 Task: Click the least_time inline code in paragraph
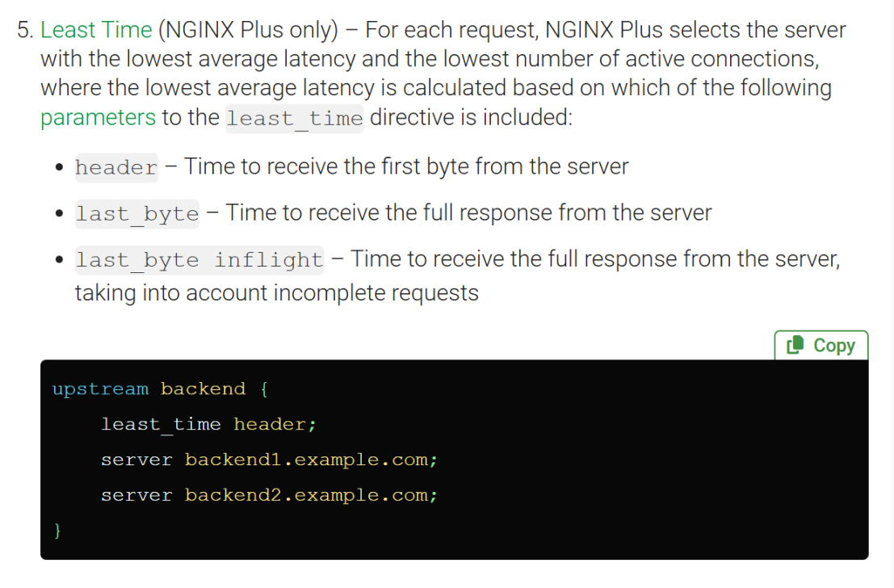click(294, 118)
